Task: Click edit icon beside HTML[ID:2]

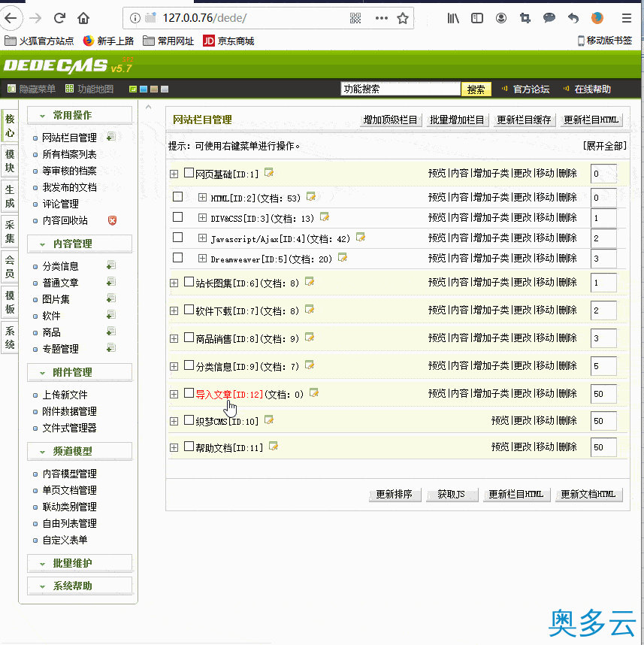Action: 311,196
